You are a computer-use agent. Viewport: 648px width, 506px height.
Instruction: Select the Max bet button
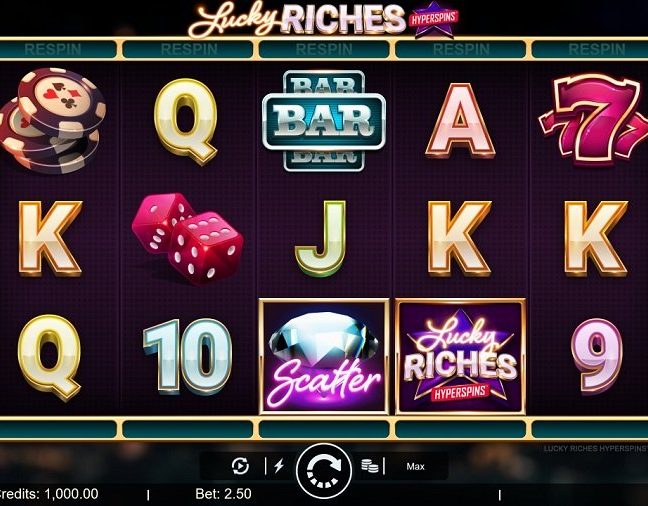[x=415, y=466]
